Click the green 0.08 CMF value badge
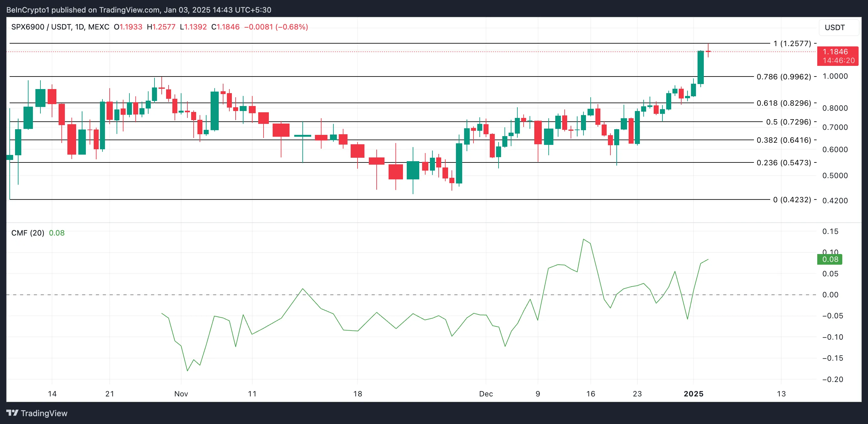The height and width of the screenshot is (424, 868). point(829,259)
